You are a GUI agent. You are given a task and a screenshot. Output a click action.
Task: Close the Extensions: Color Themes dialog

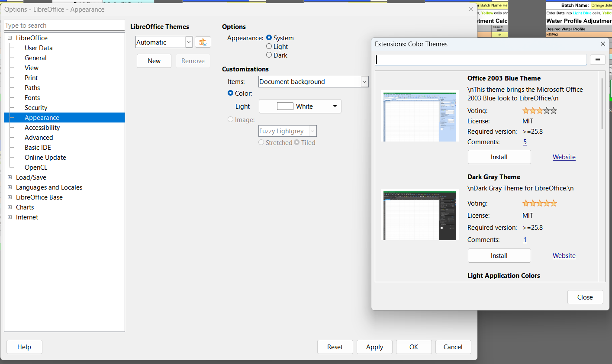602,44
